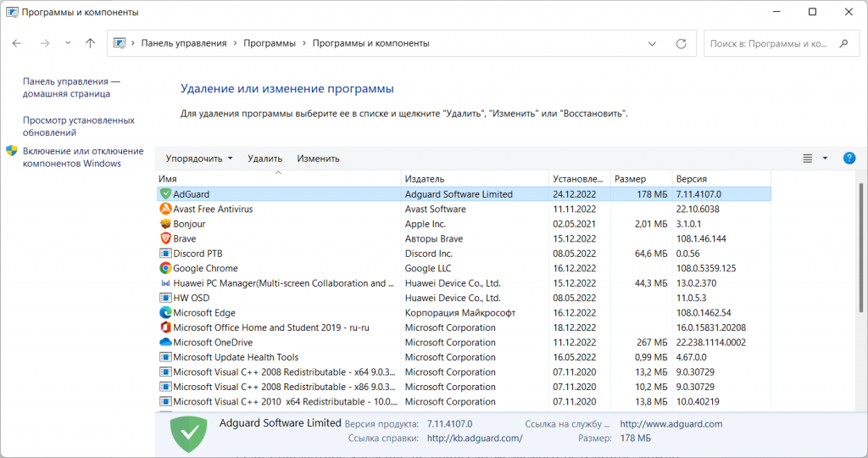Click the Apple Inc. publisher cell

426,224
